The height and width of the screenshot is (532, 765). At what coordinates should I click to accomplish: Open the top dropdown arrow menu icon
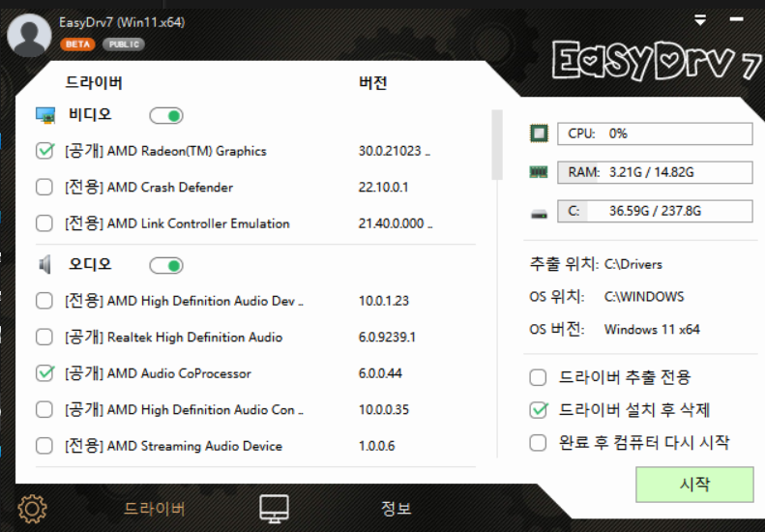coord(700,20)
